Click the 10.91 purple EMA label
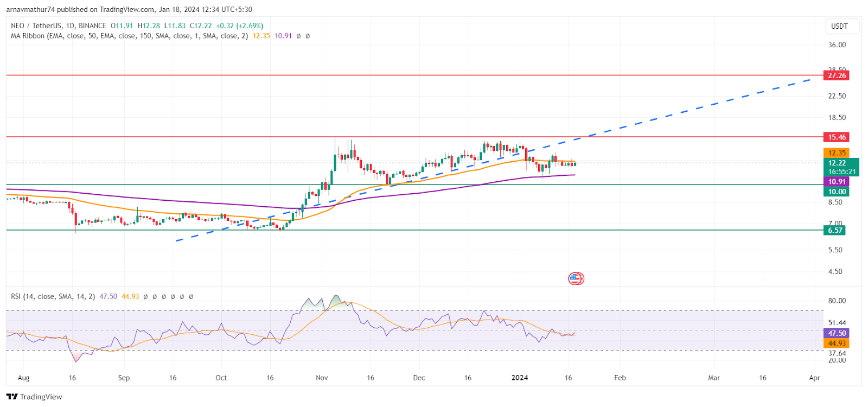868x407 pixels. 837,182
